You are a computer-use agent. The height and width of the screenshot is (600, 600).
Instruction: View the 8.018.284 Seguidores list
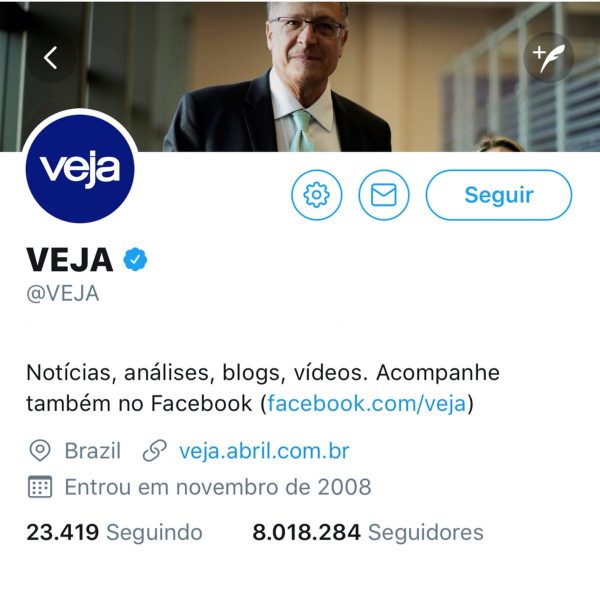[x=368, y=532]
